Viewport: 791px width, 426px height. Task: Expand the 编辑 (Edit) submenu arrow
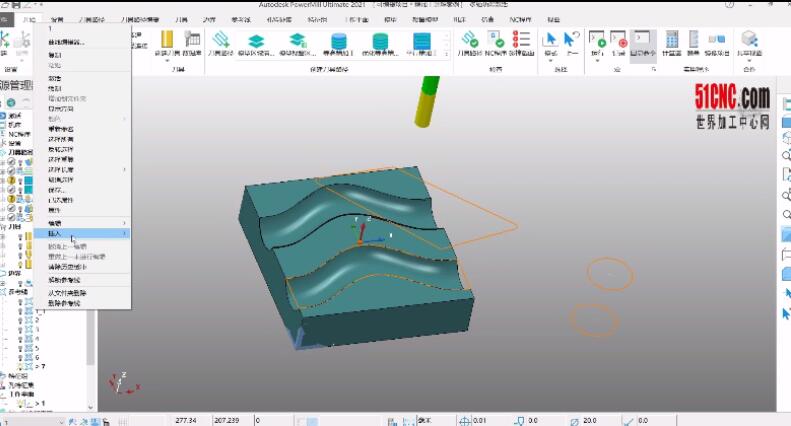[124, 222]
